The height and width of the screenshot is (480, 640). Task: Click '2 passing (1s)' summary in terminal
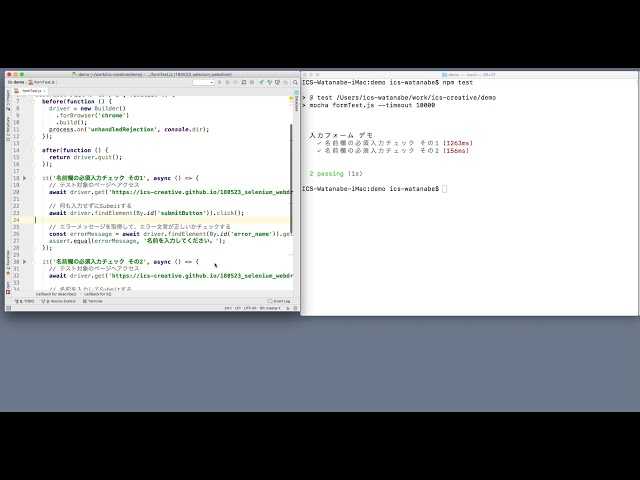[x=336, y=173]
